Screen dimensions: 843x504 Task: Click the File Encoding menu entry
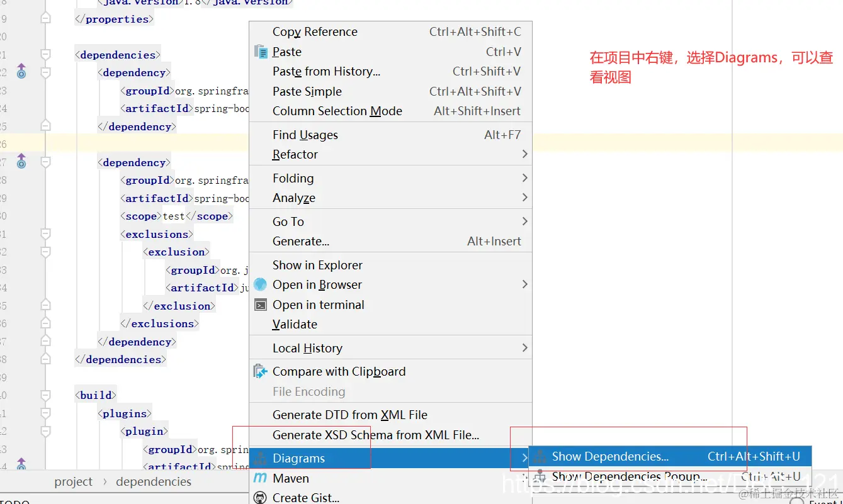[x=391, y=391]
